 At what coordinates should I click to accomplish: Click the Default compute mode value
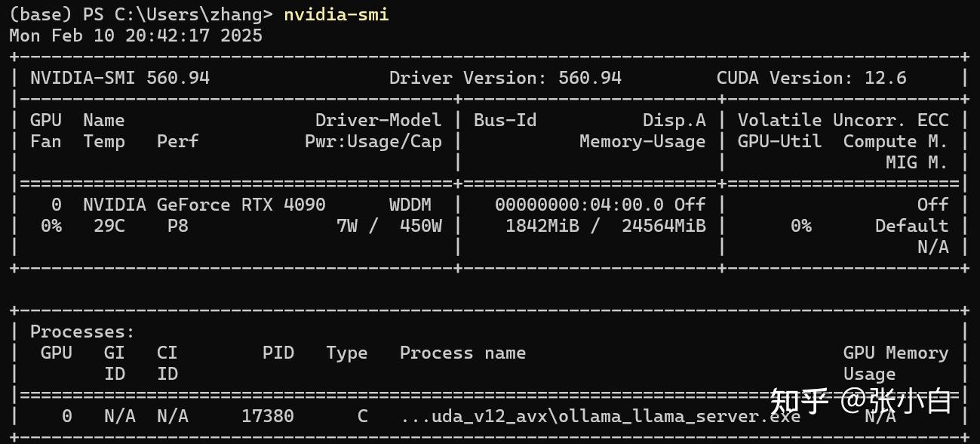[911, 226]
